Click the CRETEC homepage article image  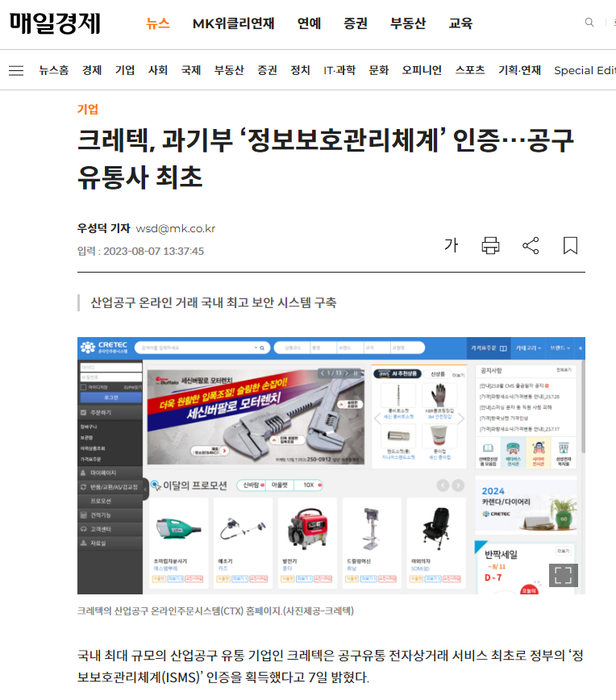331,465
